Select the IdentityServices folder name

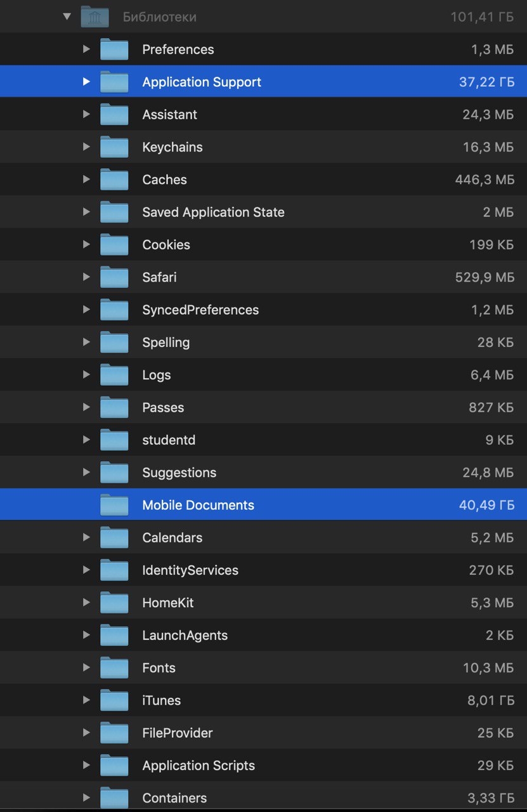click(190, 570)
